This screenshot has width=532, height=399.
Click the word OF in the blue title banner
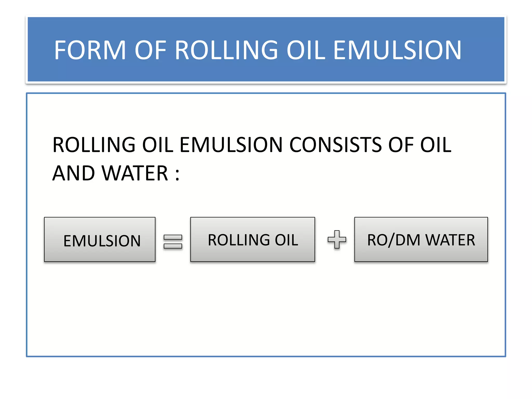(150, 50)
